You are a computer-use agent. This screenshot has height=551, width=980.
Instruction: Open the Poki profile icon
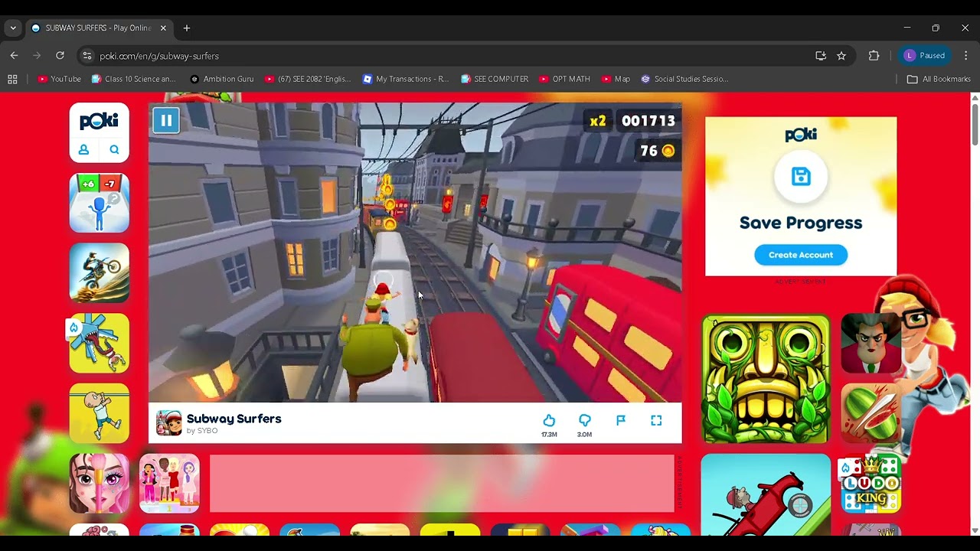coord(84,150)
